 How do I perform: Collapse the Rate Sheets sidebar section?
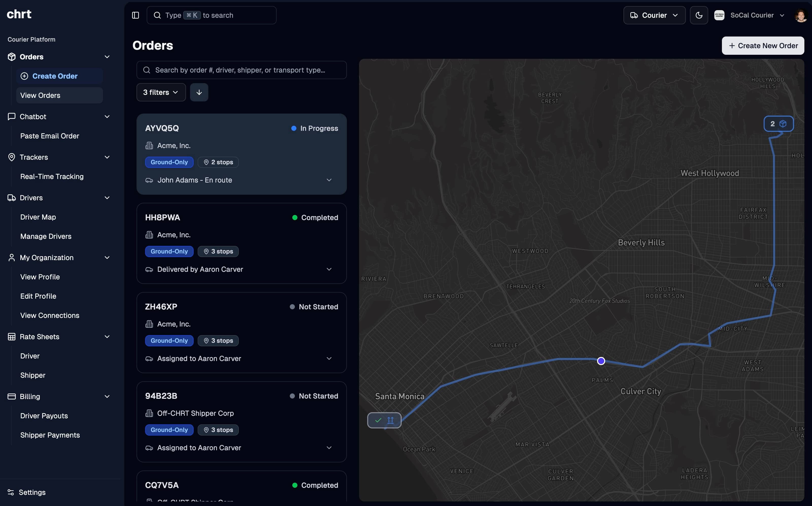tap(107, 337)
